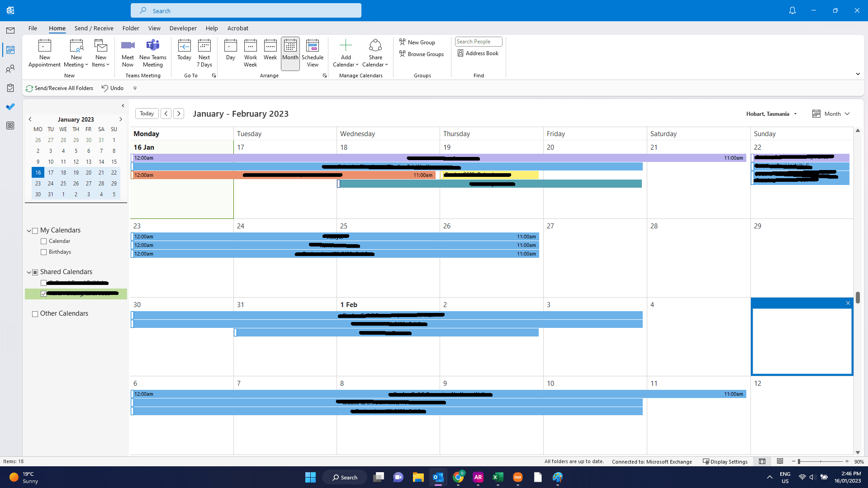Open Tasks in the sidebar
The height and width of the screenshot is (488, 868).
click(10, 88)
